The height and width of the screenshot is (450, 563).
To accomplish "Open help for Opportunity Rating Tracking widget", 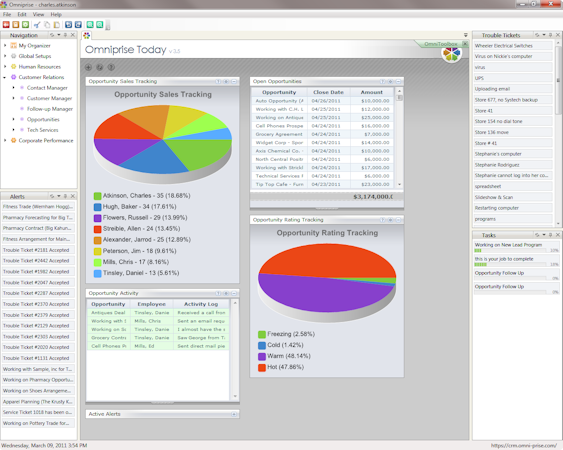I will [x=382, y=220].
